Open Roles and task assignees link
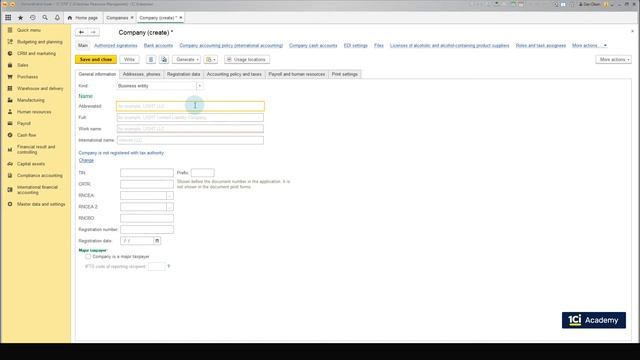Screen dimensions: 640x360 click(x=540, y=46)
